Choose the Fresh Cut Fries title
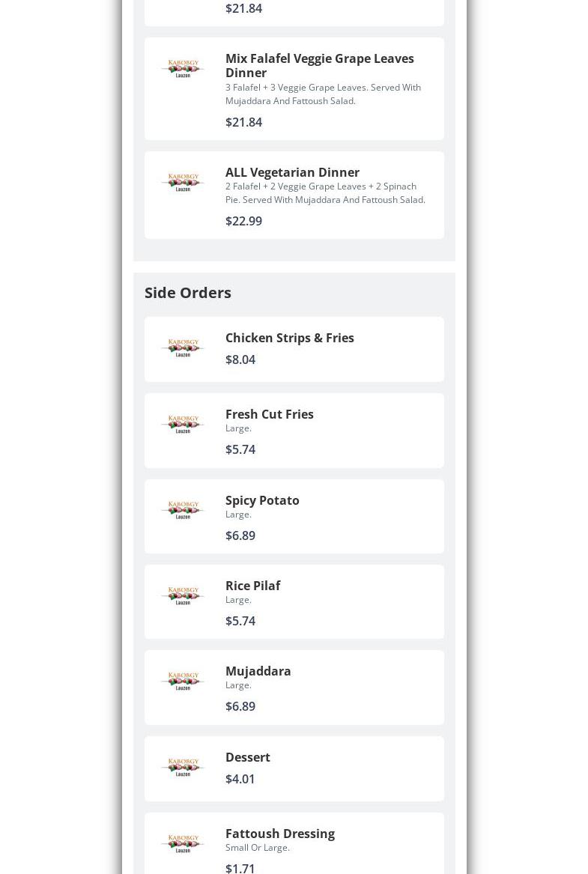The height and width of the screenshot is (874, 588). click(x=269, y=414)
